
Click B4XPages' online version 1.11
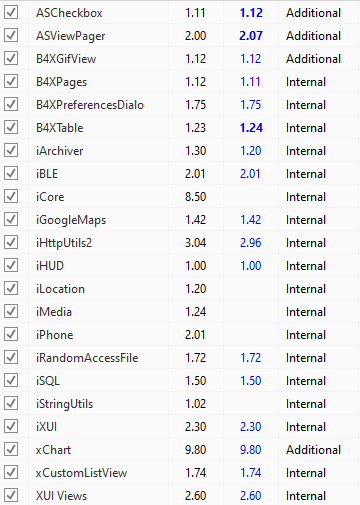pos(250,82)
